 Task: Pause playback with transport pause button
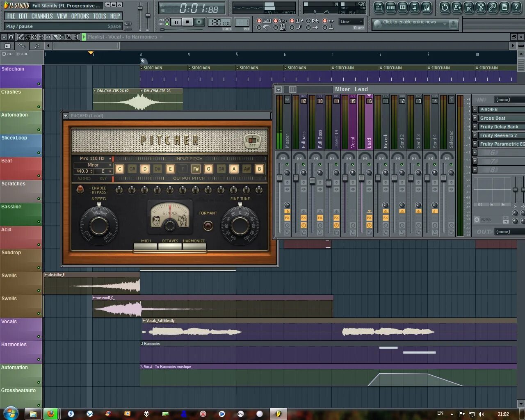point(176,22)
